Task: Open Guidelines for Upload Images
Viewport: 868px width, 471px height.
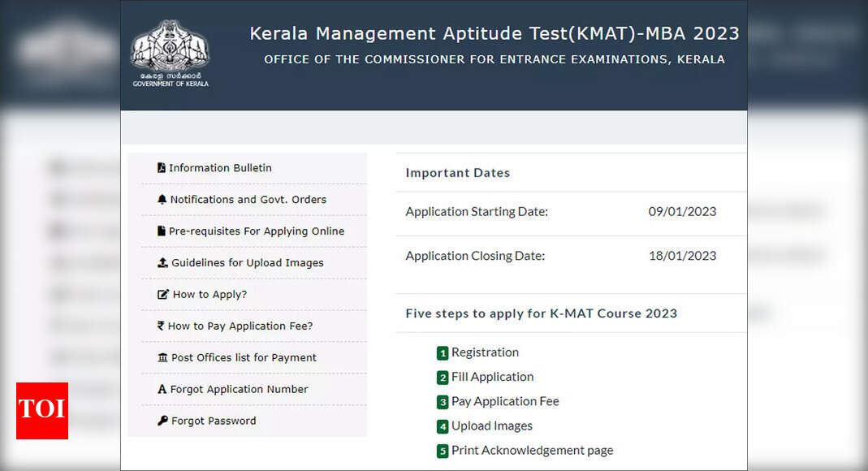Action: click(248, 262)
